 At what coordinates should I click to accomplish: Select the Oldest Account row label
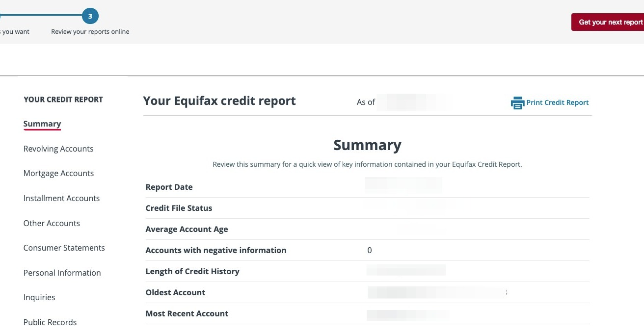coord(175,293)
